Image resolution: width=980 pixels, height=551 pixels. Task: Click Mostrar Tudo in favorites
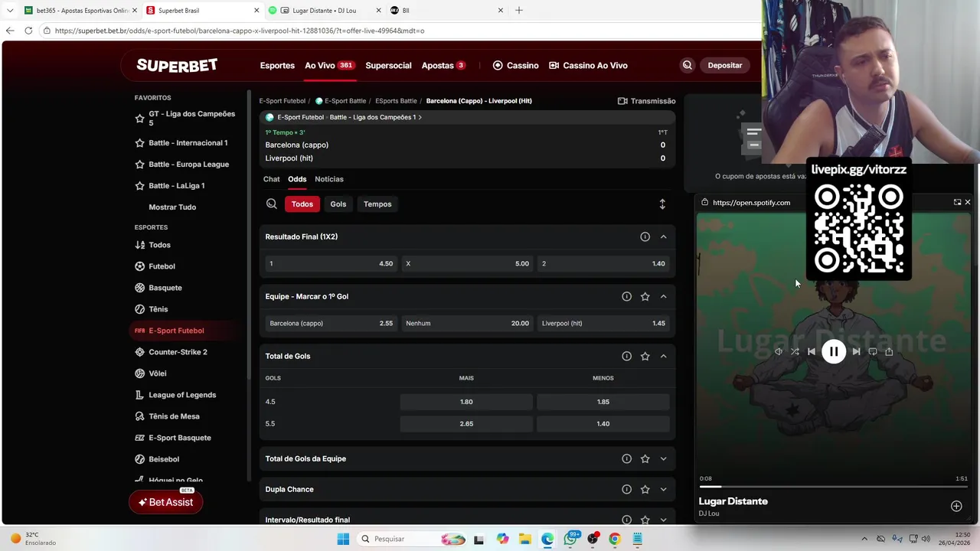pyautogui.click(x=172, y=207)
